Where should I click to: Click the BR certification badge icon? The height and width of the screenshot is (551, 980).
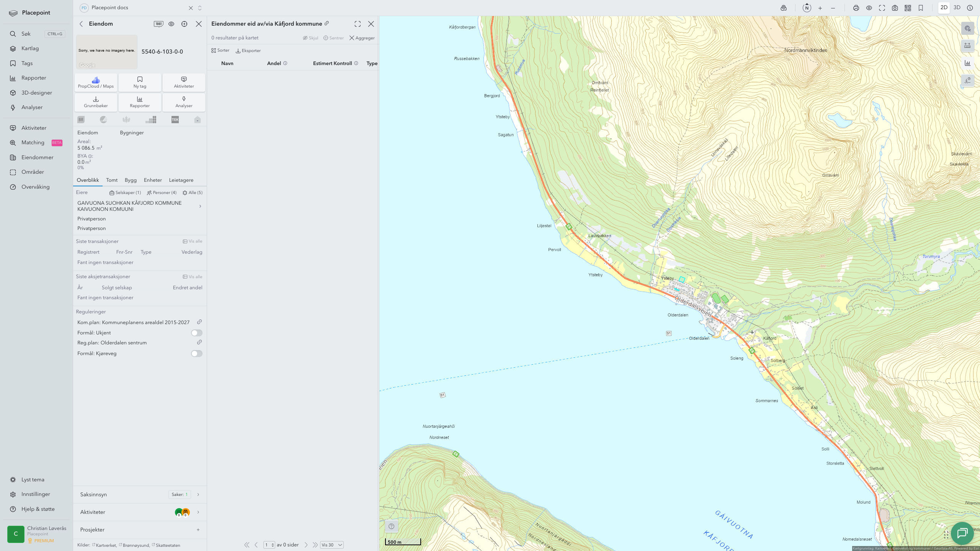tap(81, 120)
